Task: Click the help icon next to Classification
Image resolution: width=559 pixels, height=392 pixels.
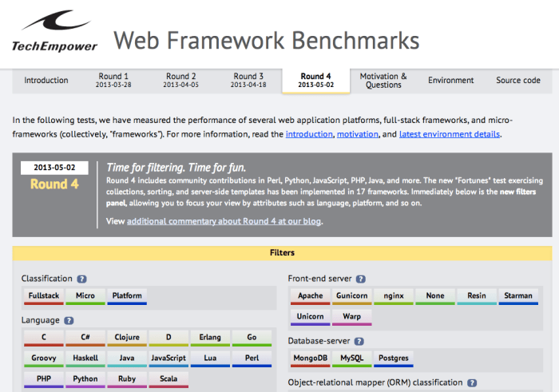Action: pyautogui.click(x=81, y=279)
